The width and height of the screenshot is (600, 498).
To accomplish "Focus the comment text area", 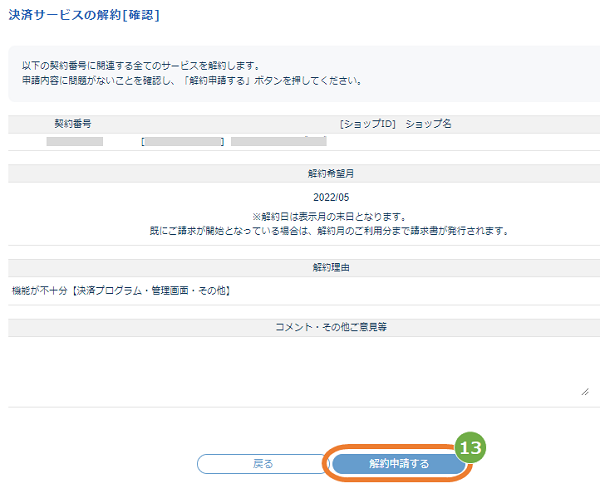I will click(300, 369).
